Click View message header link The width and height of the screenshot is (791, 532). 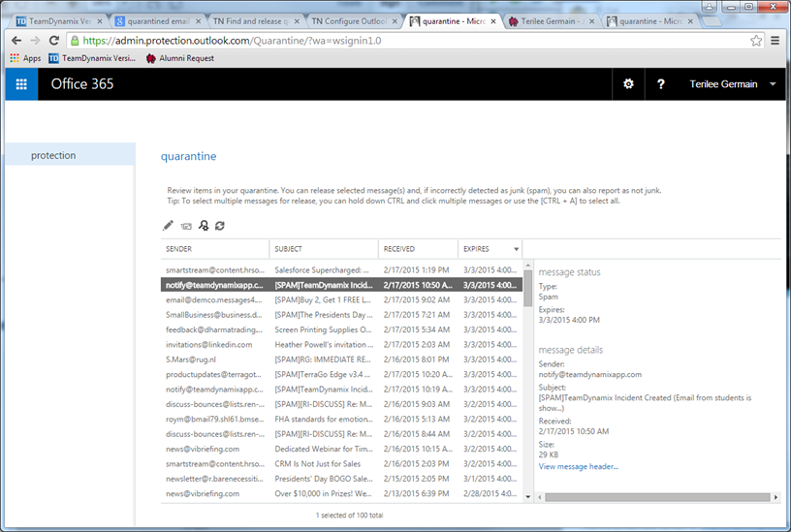578,466
